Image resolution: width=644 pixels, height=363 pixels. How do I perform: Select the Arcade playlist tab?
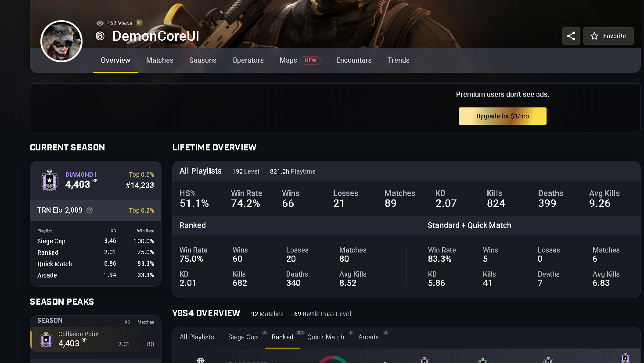(368, 337)
